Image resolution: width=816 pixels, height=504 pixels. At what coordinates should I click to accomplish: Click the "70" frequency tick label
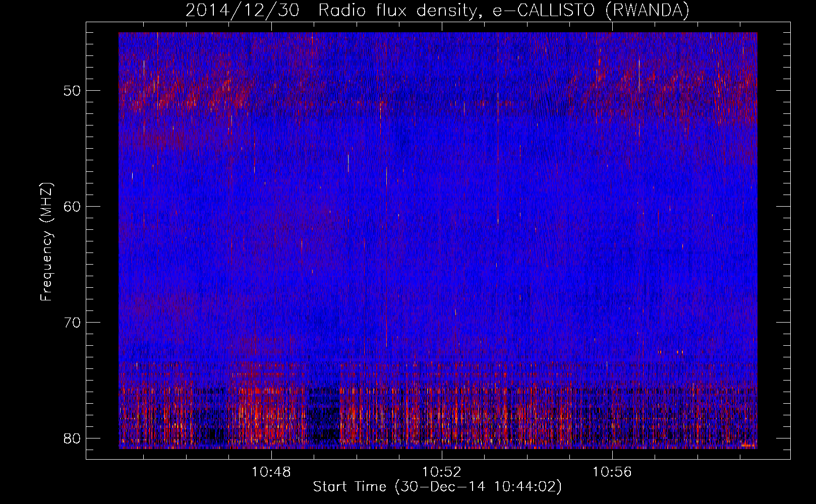pos(72,323)
